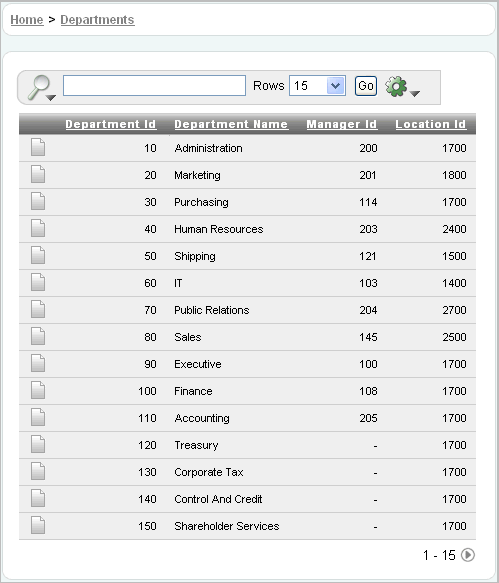Expand the arrow beside the magnifier icon
Viewport: 499px width, 583px height.
coord(51,97)
